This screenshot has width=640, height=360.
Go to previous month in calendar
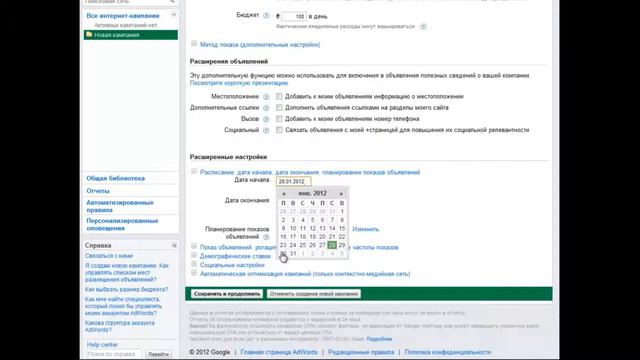pyautogui.click(x=284, y=193)
